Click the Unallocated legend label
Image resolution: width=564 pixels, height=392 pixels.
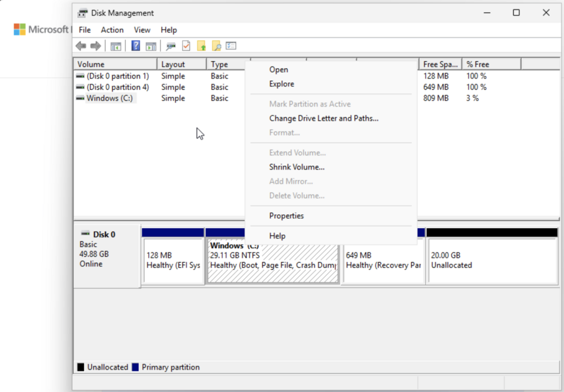108,367
